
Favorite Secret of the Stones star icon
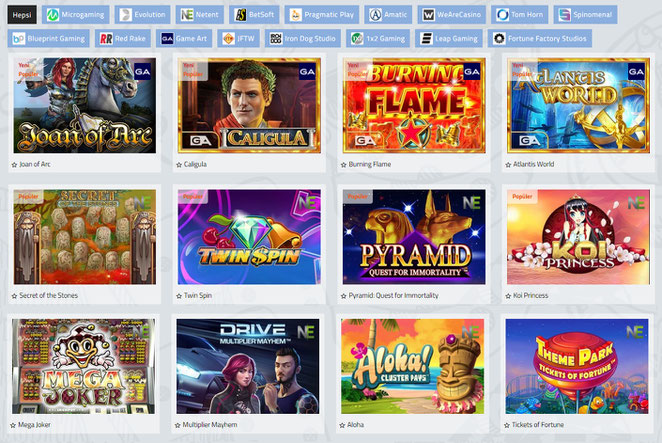click(14, 296)
